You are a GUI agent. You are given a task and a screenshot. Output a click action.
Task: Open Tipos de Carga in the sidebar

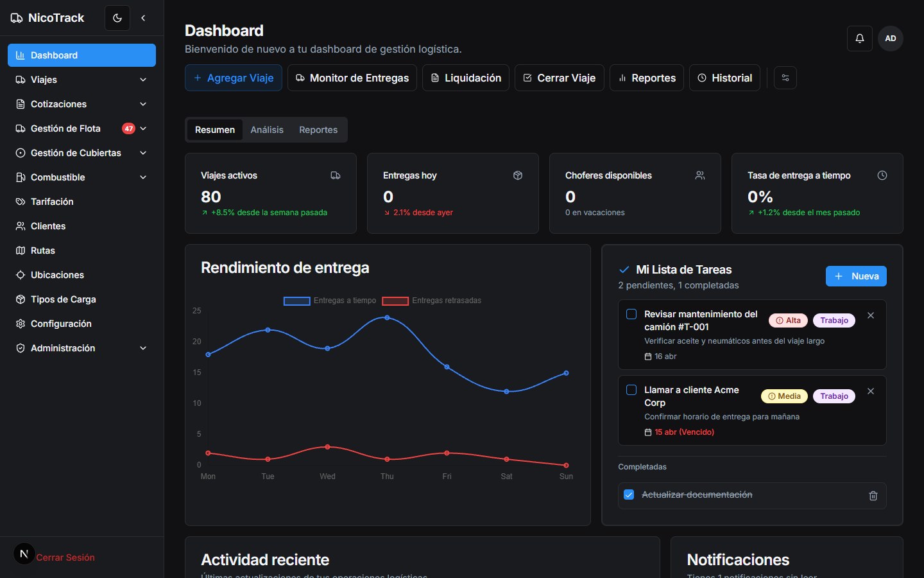coord(81,299)
